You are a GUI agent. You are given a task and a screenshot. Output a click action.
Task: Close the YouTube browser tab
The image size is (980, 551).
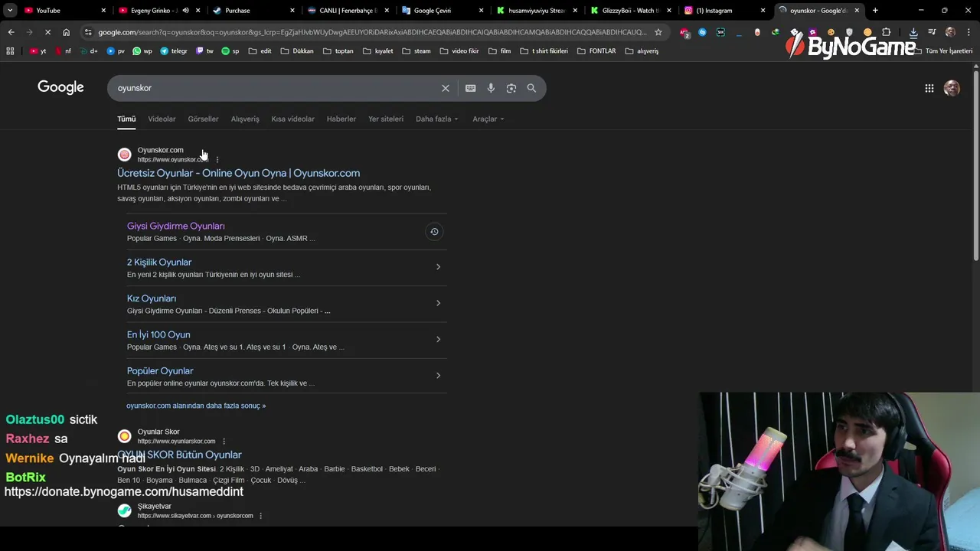tap(103, 11)
